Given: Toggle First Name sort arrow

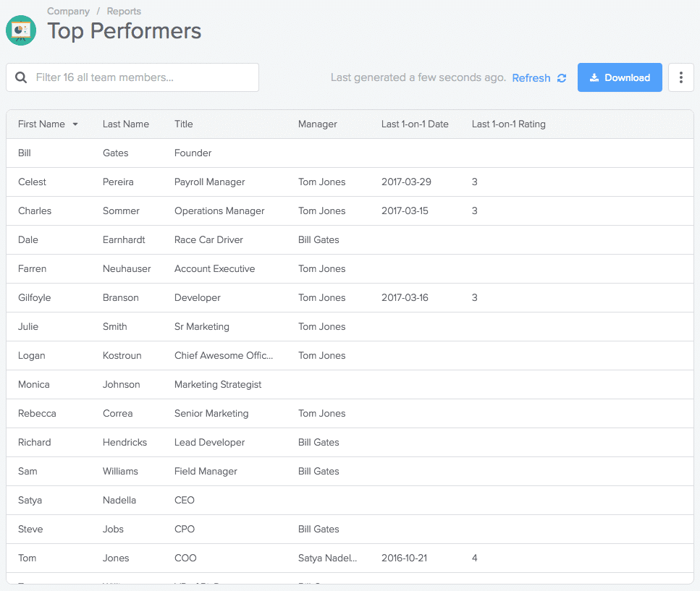Looking at the screenshot, I should pyautogui.click(x=75, y=124).
